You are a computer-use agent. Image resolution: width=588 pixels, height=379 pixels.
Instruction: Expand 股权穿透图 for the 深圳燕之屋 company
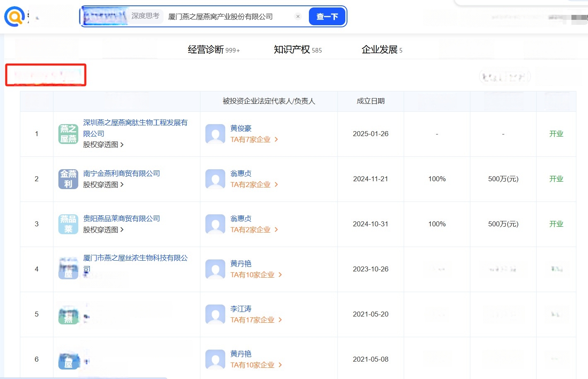104,144
